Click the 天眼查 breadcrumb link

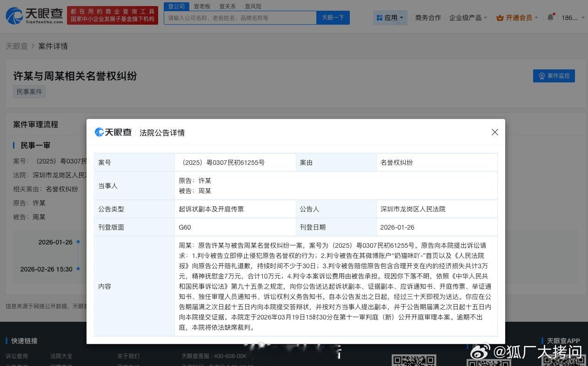17,46
